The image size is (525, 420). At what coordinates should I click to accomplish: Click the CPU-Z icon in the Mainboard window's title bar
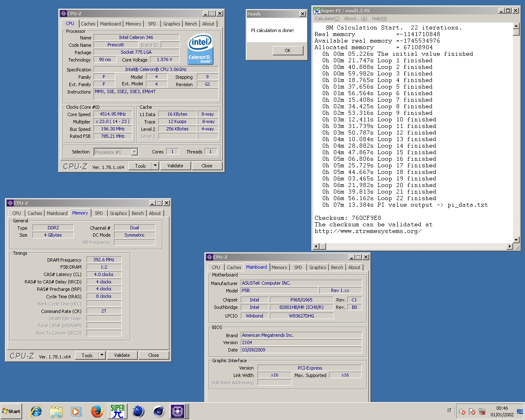click(x=210, y=257)
